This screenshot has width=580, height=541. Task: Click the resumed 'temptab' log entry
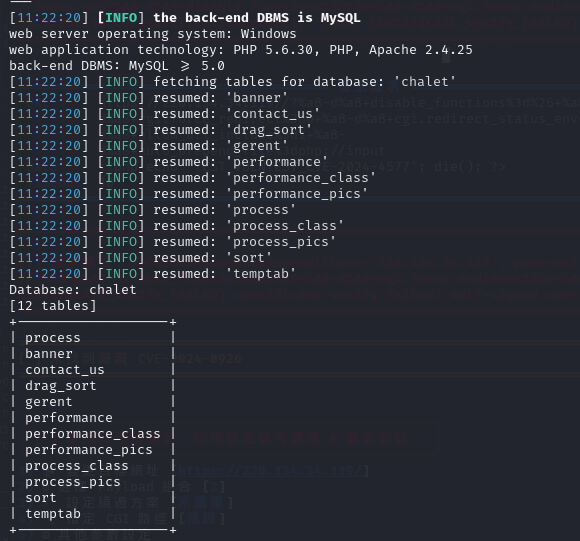point(152,274)
